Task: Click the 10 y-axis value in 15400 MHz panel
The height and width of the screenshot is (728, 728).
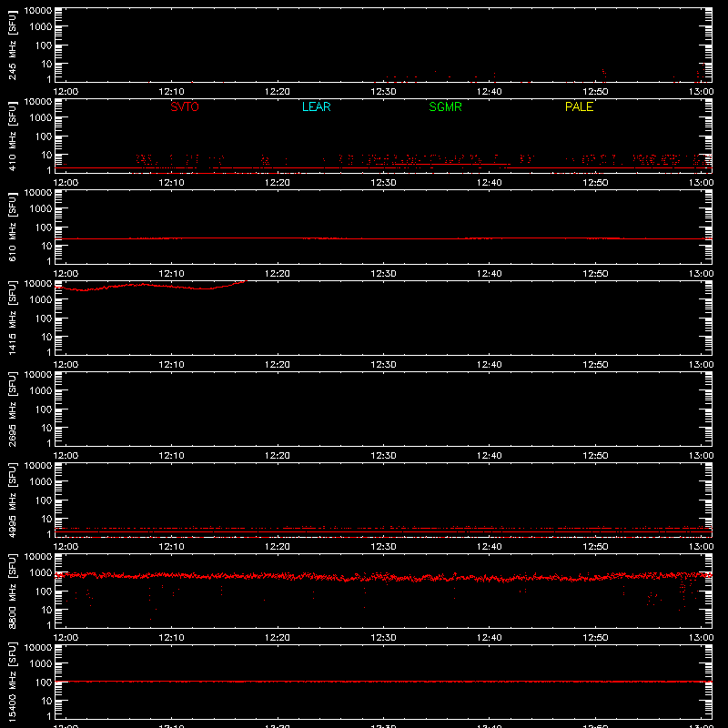Action: click(x=46, y=701)
